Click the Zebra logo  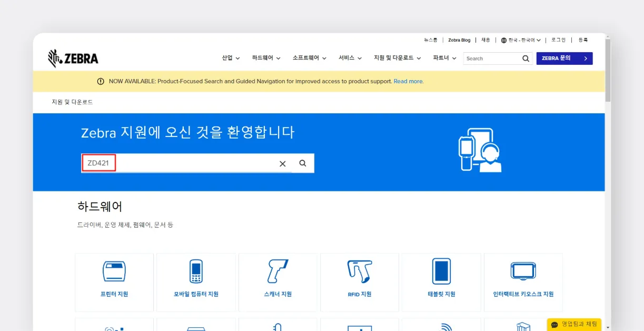pos(73,59)
